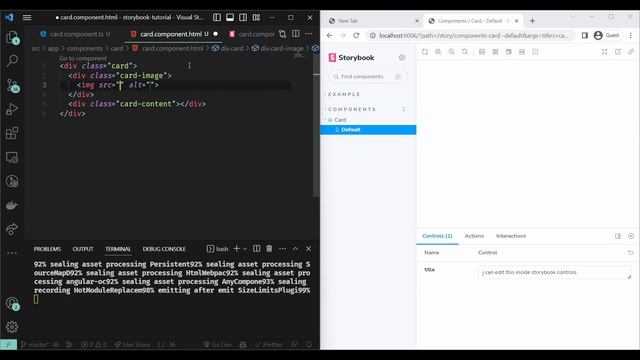This screenshot has height=360, width=640.
Task: Split the editor to the right
Action: point(296,34)
